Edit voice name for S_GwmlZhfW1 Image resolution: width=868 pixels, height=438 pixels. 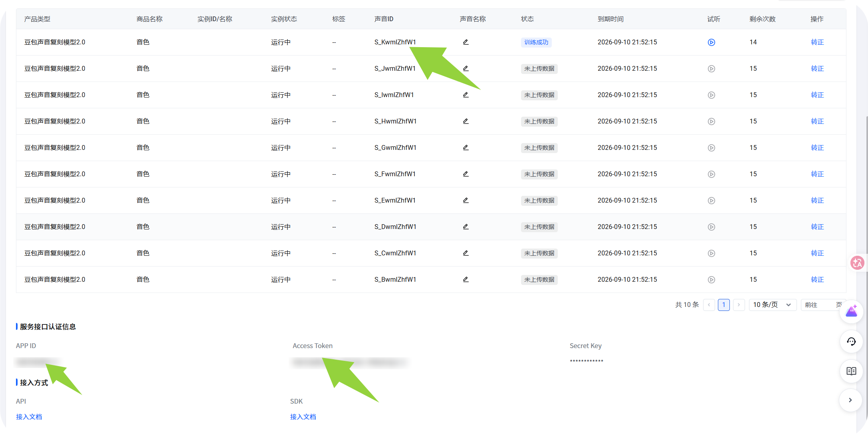pyautogui.click(x=466, y=147)
